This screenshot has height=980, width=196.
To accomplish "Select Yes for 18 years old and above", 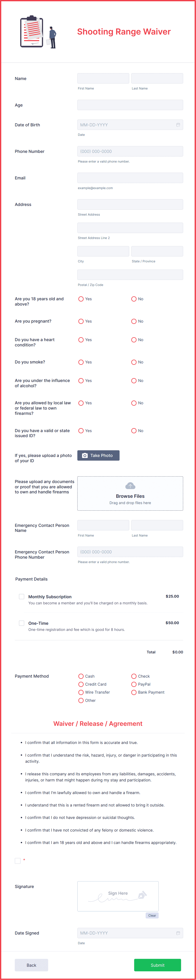I will coord(81,299).
